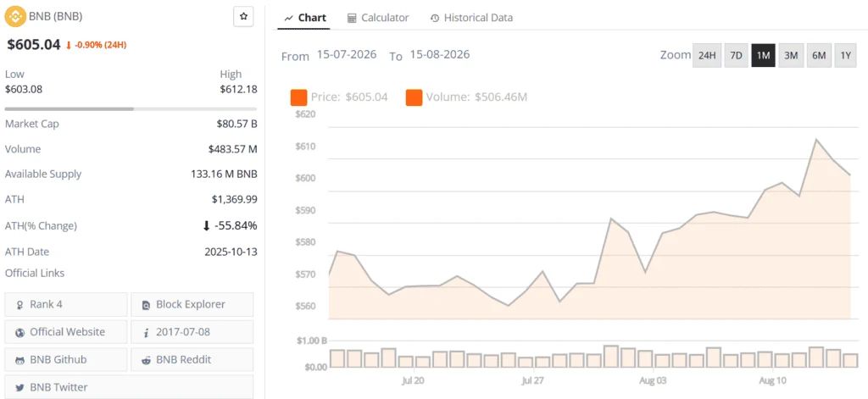Click the To date 15-08-2026 field
The height and width of the screenshot is (399, 868).
(440, 55)
